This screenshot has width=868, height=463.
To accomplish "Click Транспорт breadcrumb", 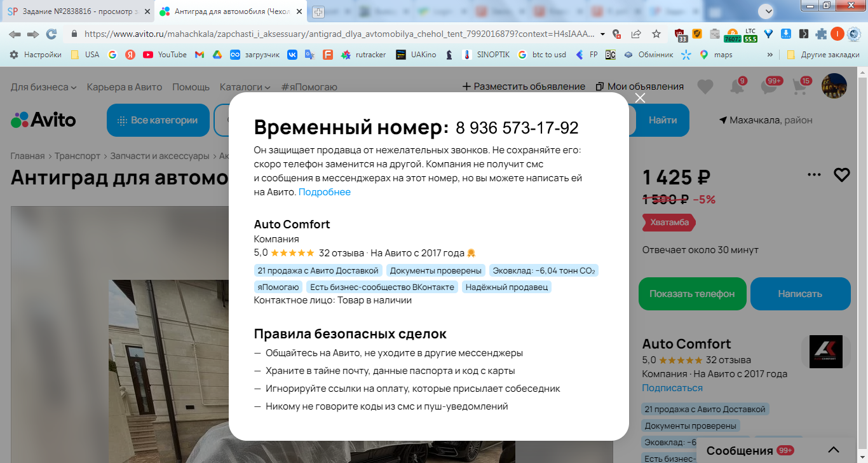I will click(x=78, y=156).
